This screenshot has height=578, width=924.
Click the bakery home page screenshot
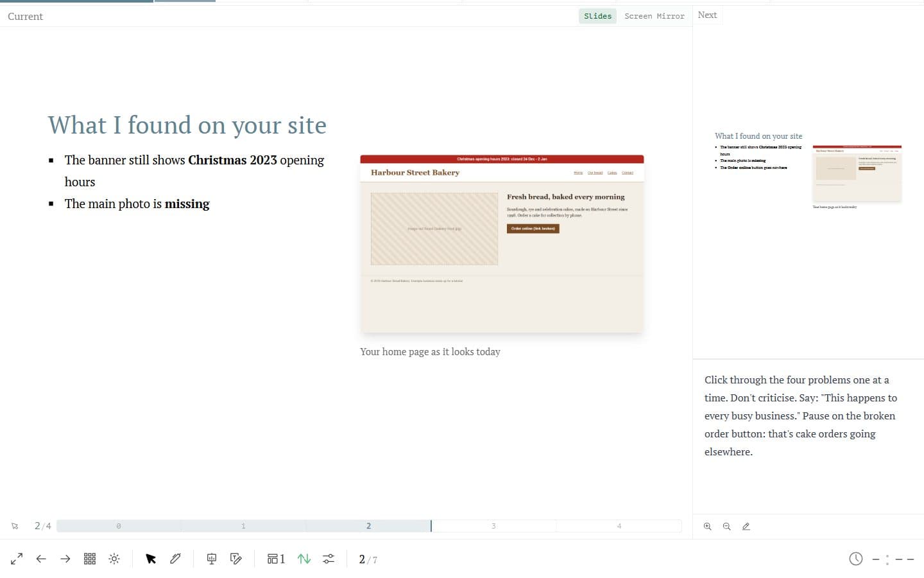[x=502, y=243]
